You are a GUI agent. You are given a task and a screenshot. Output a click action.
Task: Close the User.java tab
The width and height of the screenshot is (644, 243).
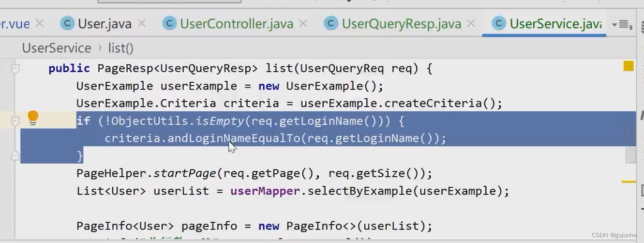click(x=142, y=23)
